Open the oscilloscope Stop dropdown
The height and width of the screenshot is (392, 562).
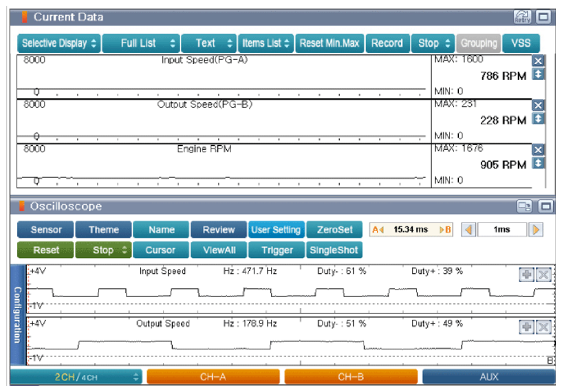coord(103,250)
